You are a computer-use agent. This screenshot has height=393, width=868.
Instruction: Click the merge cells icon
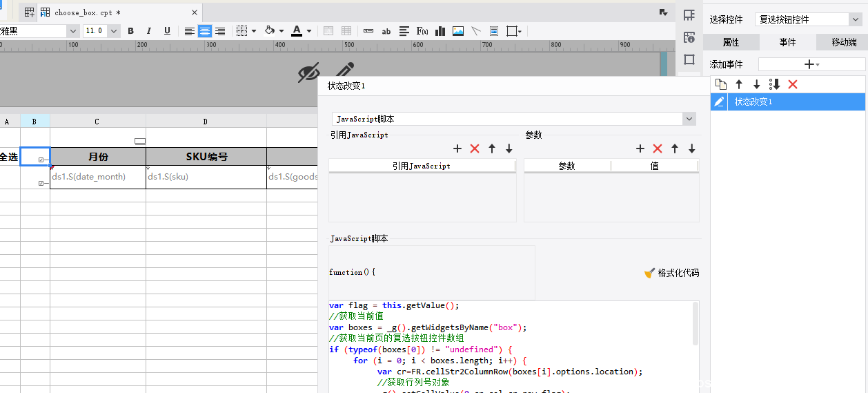328,31
